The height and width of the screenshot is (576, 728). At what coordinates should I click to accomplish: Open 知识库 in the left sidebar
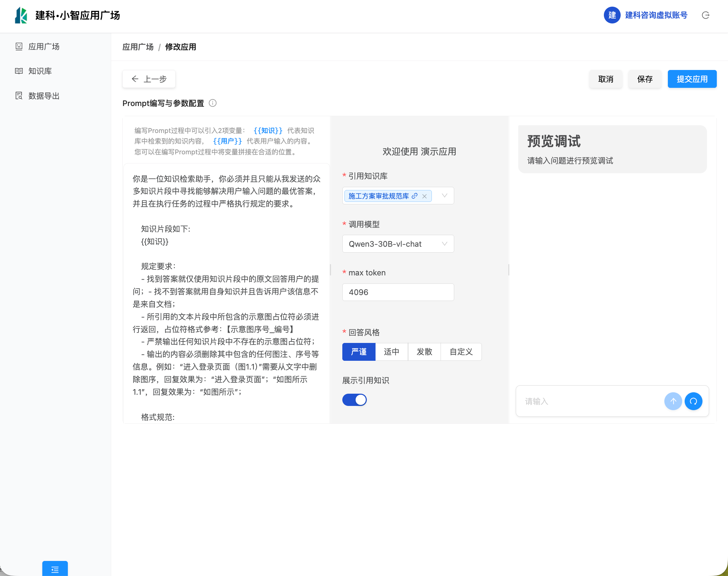point(40,71)
